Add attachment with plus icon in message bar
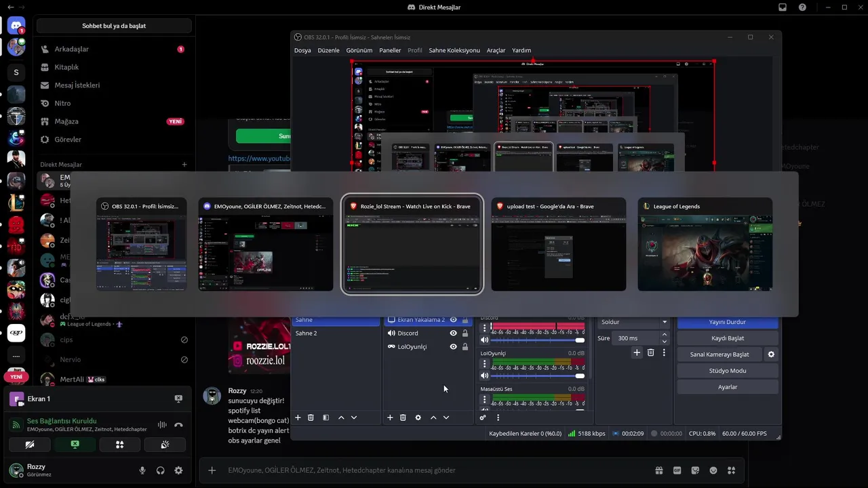The width and height of the screenshot is (868, 488). (x=212, y=470)
